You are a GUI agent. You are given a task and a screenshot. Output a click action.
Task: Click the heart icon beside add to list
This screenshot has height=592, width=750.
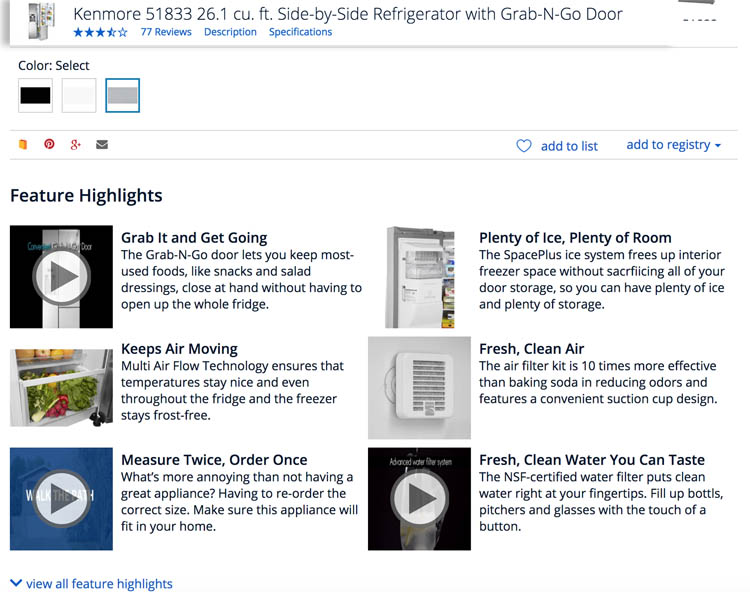524,146
